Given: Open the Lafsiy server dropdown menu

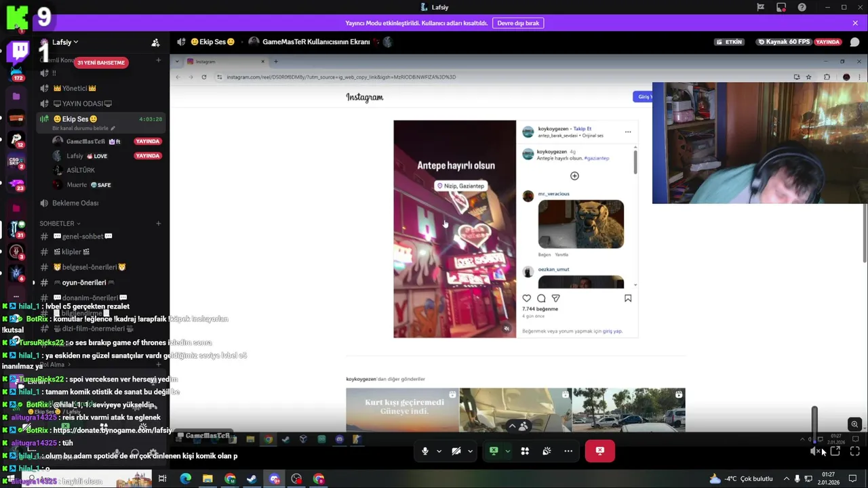Looking at the screenshot, I should coord(64,42).
